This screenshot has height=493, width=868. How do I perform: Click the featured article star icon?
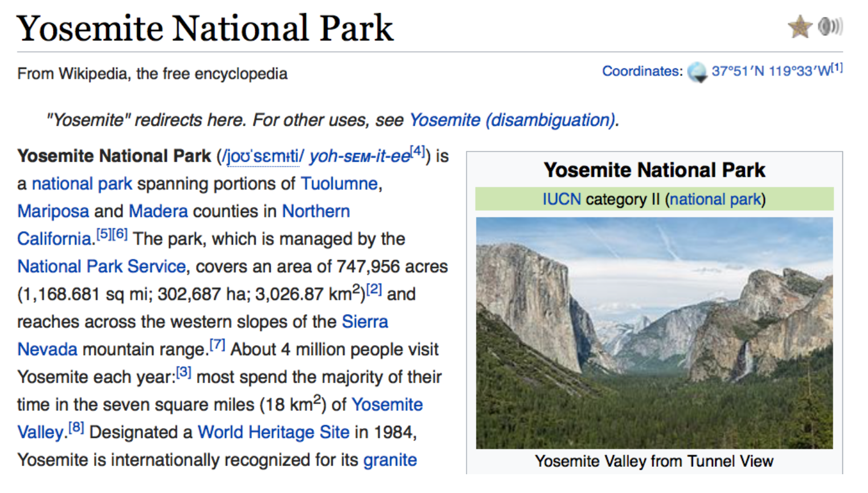800,26
